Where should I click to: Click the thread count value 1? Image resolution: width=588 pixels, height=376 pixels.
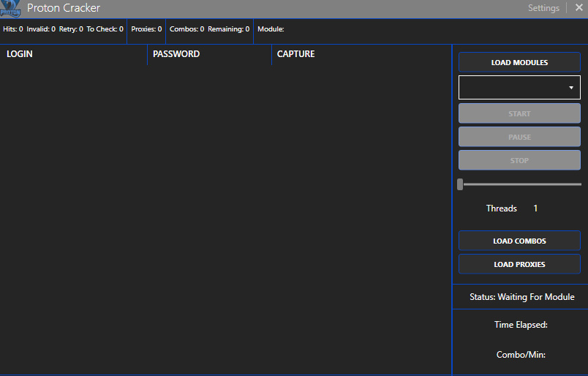pyautogui.click(x=535, y=208)
